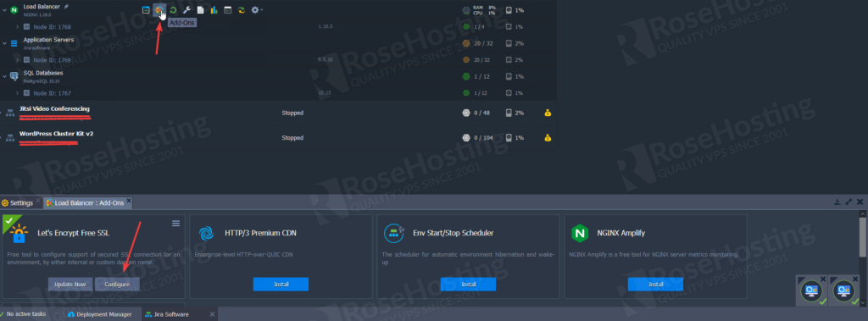Open billing money bag for Jitsi environment
The image size is (868, 321).
tap(548, 113)
